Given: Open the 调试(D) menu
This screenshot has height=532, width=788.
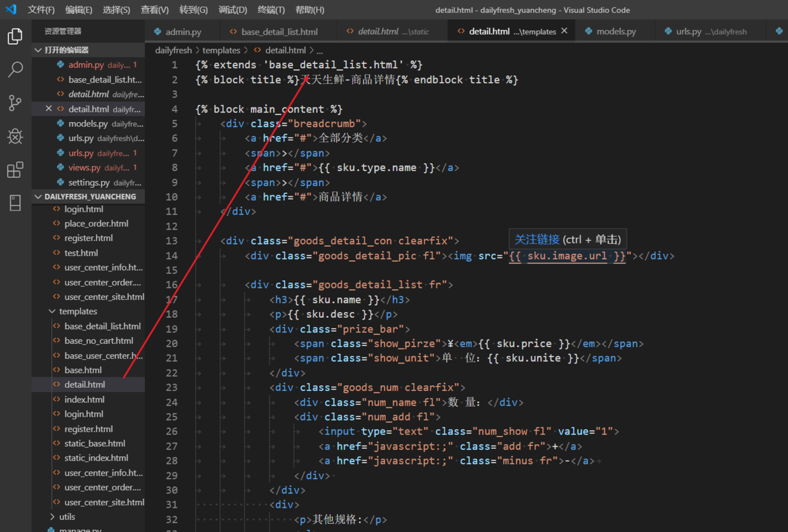Looking at the screenshot, I should click(x=233, y=10).
